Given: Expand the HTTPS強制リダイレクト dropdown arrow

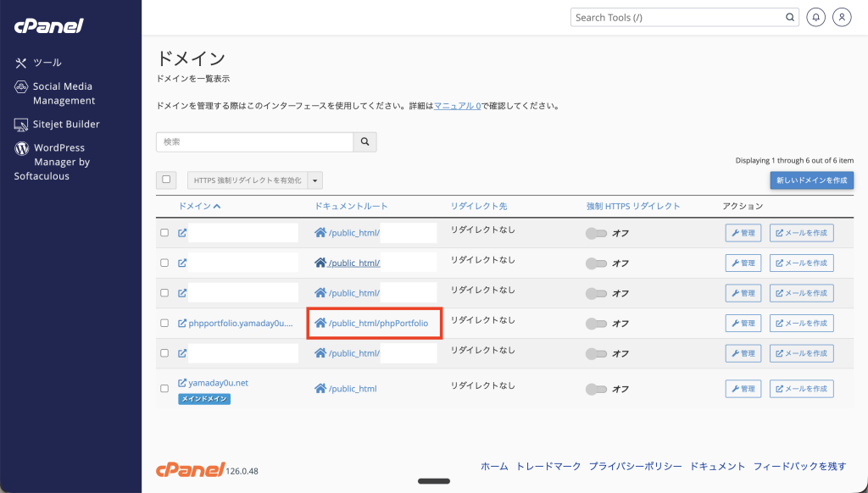Looking at the screenshot, I should pos(315,180).
